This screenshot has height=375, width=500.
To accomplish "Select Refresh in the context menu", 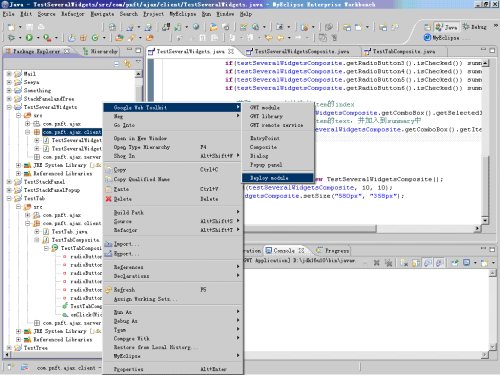I will coord(173,290).
